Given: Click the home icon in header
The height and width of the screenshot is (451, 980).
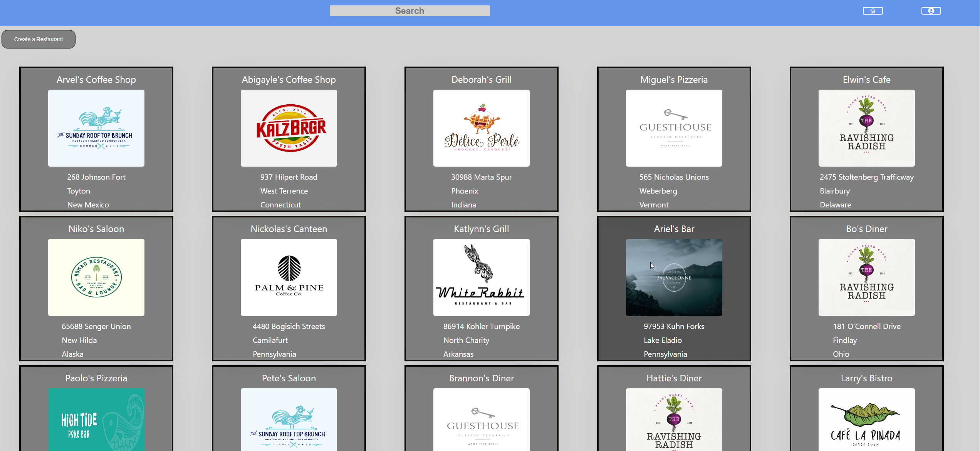Looking at the screenshot, I should pyautogui.click(x=873, y=11).
